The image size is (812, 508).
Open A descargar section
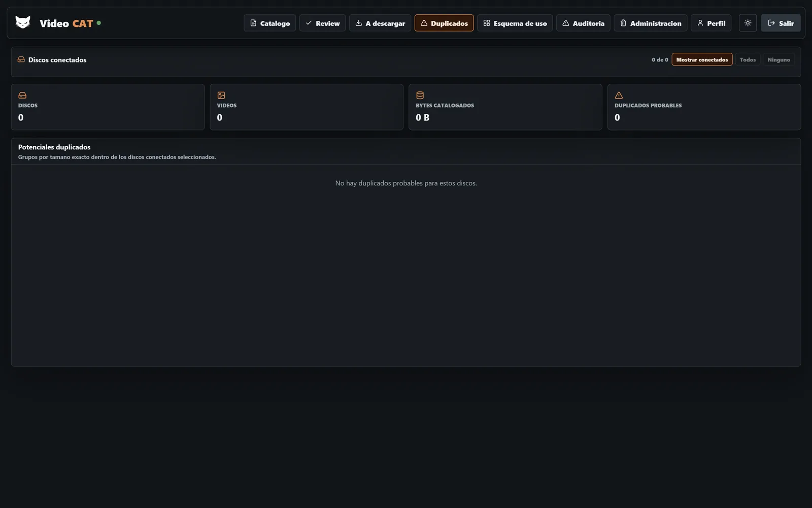pyautogui.click(x=380, y=23)
